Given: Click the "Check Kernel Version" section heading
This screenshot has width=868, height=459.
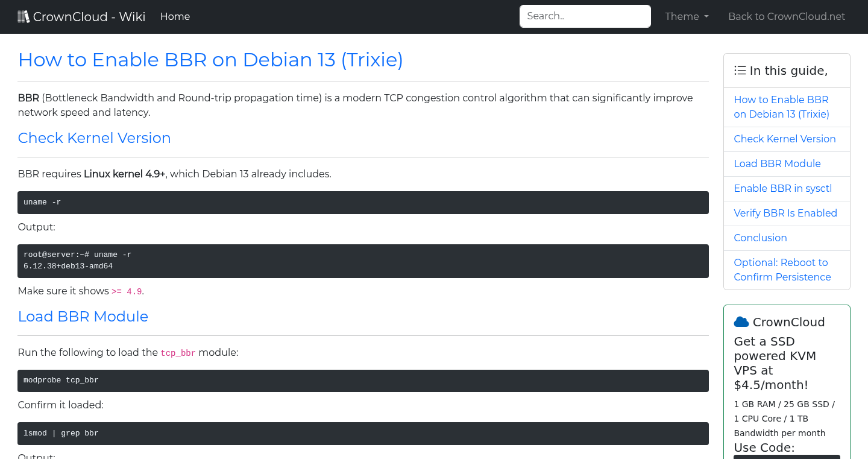Looking at the screenshot, I should point(94,138).
